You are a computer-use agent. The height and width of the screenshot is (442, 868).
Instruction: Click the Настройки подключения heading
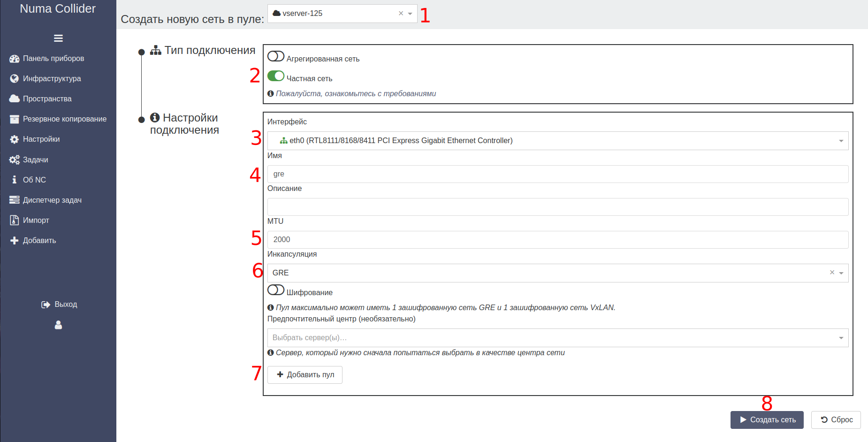pyautogui.click(x=184, y=124)
